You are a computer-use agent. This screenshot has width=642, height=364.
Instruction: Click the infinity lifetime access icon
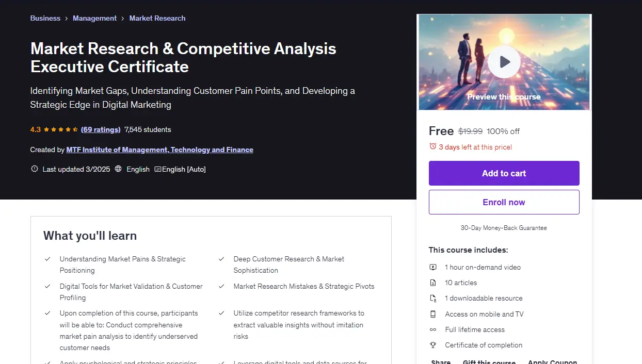[x=433, y=329]
